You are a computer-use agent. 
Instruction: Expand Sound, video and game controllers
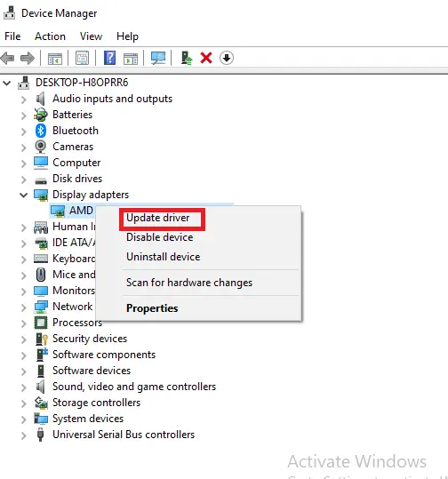coord(23,387)
